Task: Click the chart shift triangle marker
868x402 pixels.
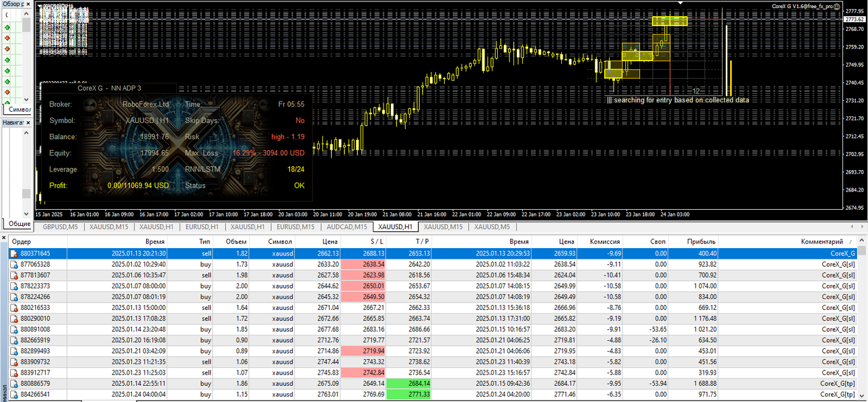Action: (x=681, y=3)
